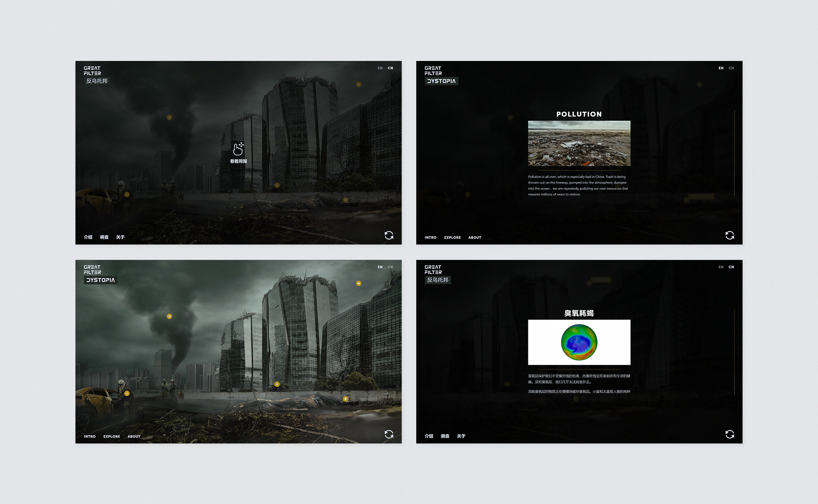This screenshot has height=504, width=818.
Task: Select the cloud hotspot atop the ruined tower
Action: (359, 85)
